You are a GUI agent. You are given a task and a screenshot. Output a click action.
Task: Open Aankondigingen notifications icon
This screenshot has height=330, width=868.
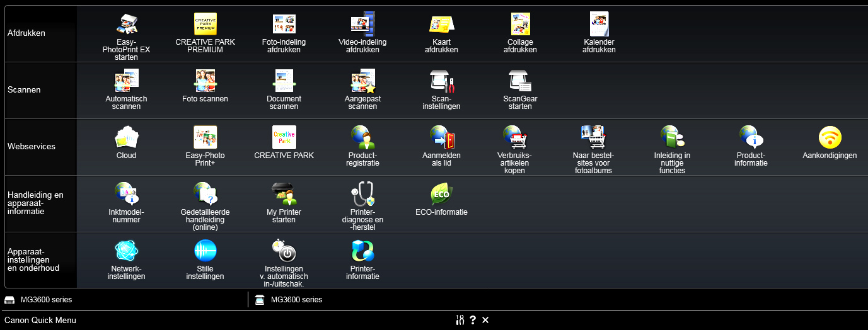pos(830,137)
